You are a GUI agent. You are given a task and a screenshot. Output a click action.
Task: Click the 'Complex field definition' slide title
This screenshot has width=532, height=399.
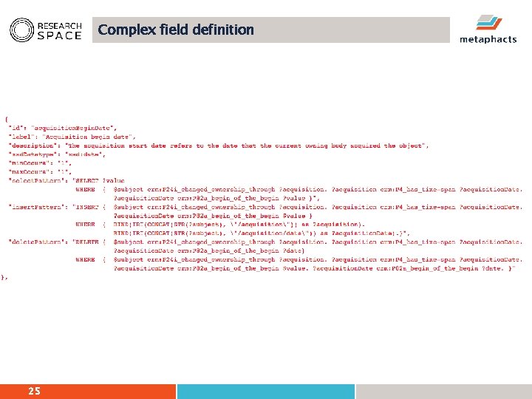click(x=176, y=30)
